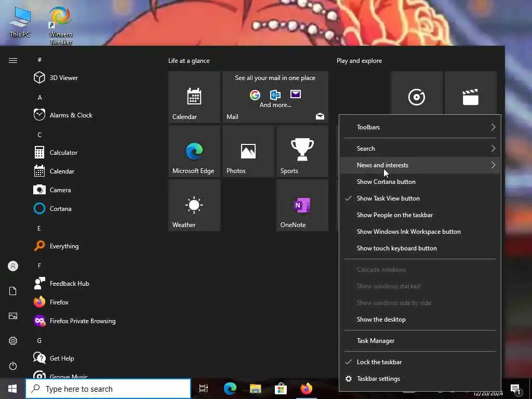532x399 pixels.
Task: Open the Action Center notifications icon
Action: click(516, 390)
